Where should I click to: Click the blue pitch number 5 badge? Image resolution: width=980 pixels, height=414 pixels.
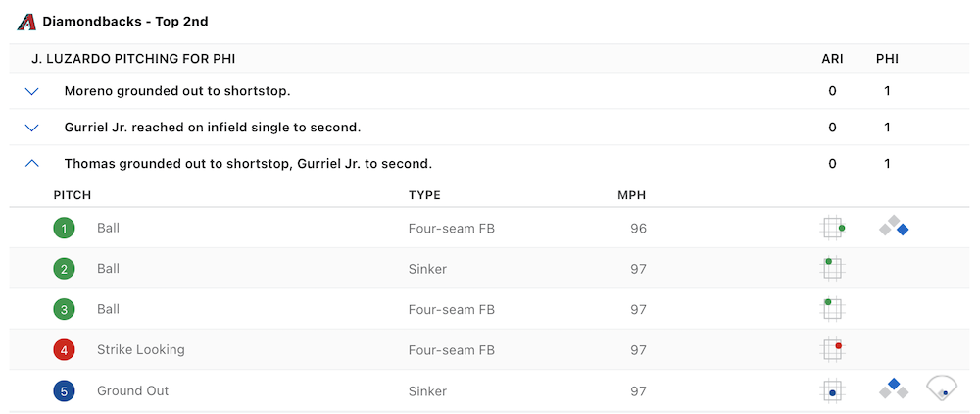tap(64, 390)
